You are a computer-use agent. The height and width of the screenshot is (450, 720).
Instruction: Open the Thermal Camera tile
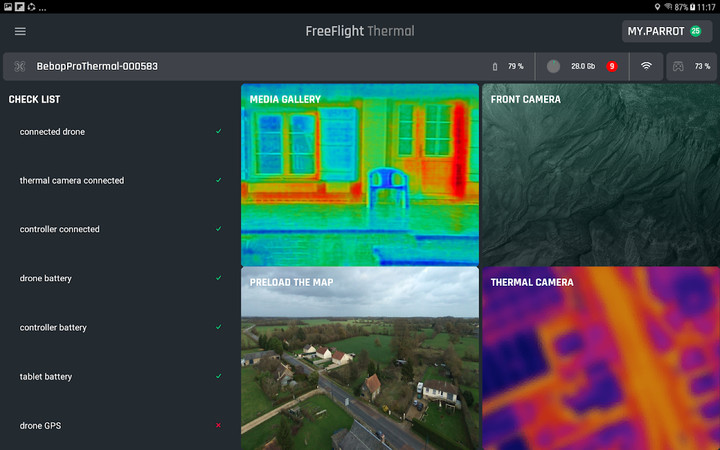[601, 359]
